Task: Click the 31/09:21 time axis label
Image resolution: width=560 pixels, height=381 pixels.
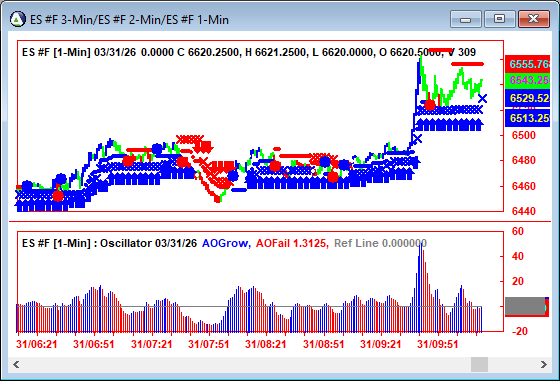Action: 380,344
